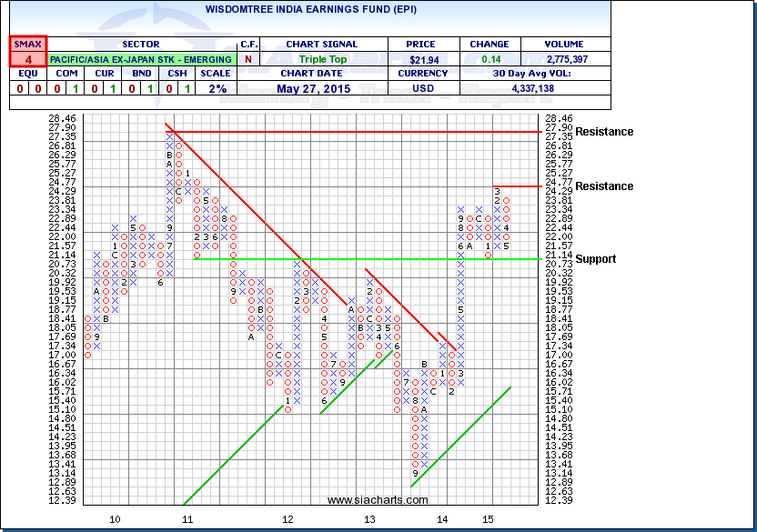Click the chart date May 27, 2015
This screenshot has width=757, height=532.
pyautogui.click(x=322, y=88)
